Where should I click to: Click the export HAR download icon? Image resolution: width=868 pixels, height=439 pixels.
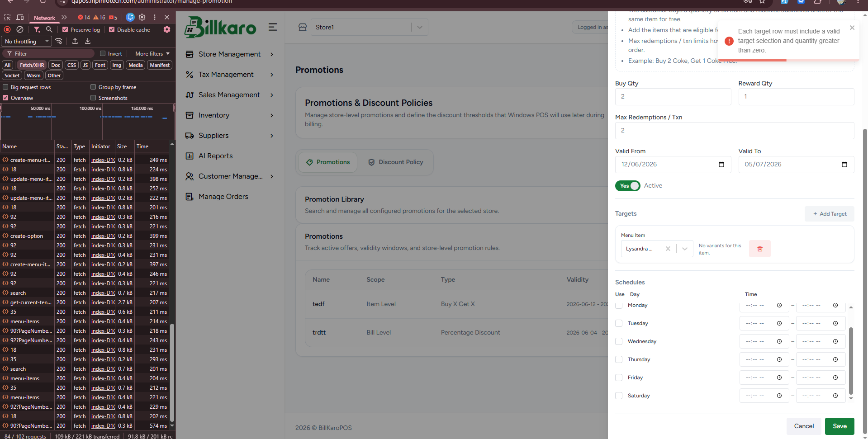[x=88, y=41]
